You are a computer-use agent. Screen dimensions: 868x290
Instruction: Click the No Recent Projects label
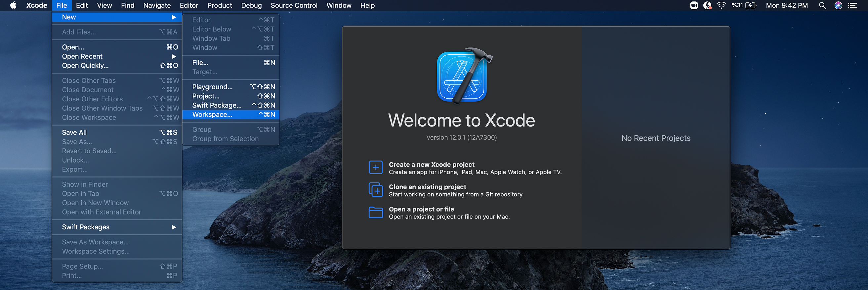(x=656, y=138)
